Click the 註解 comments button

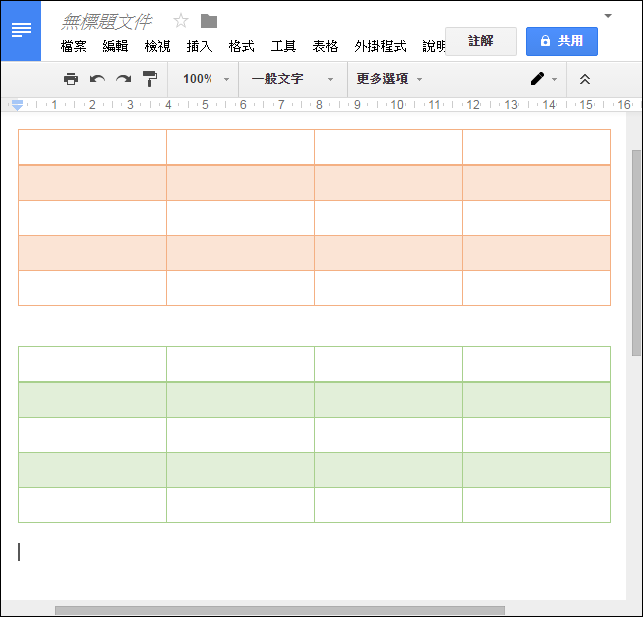(481, 41)
